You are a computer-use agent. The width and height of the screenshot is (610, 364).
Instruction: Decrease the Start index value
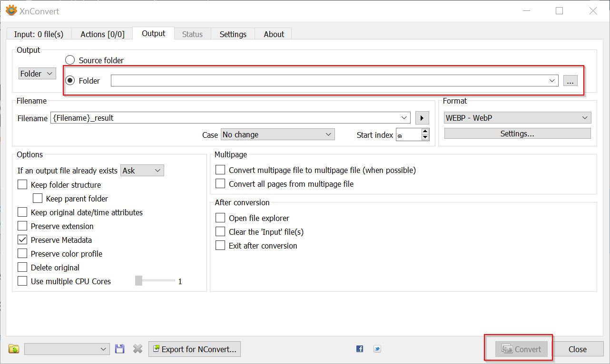(425, 138)
